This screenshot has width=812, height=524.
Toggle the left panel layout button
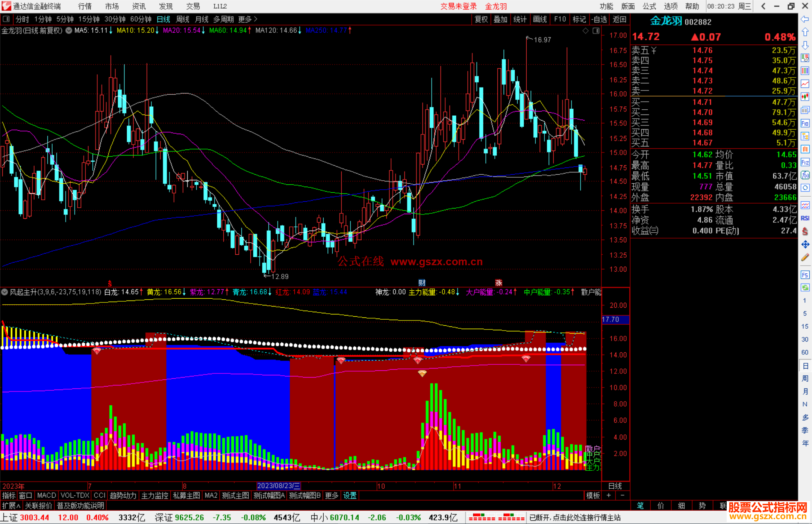click(x=6, y=19)
